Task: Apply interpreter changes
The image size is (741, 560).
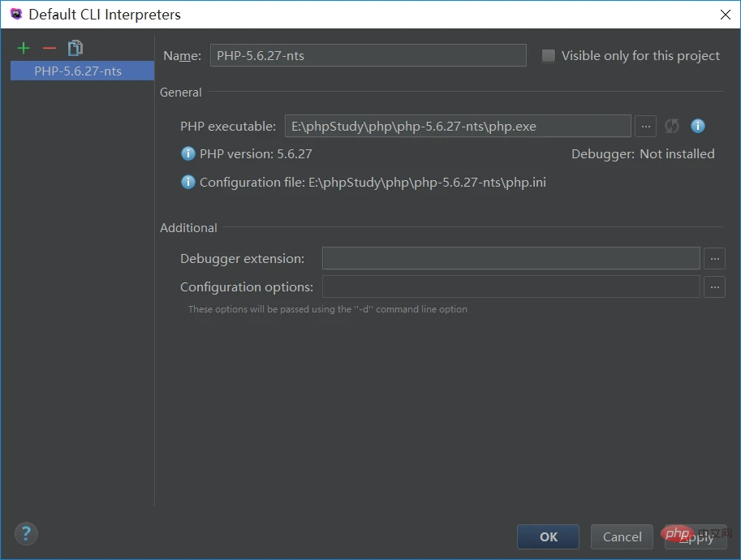Action: click(696, 536)
